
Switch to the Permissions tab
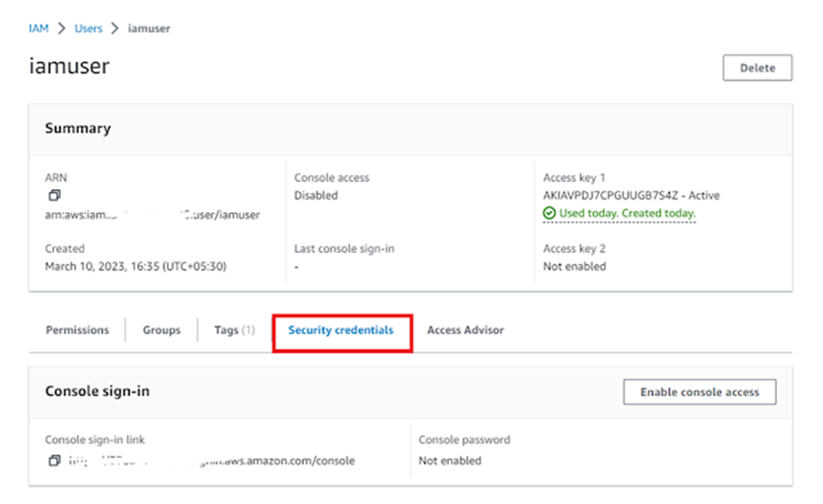(x=77, y=330)
